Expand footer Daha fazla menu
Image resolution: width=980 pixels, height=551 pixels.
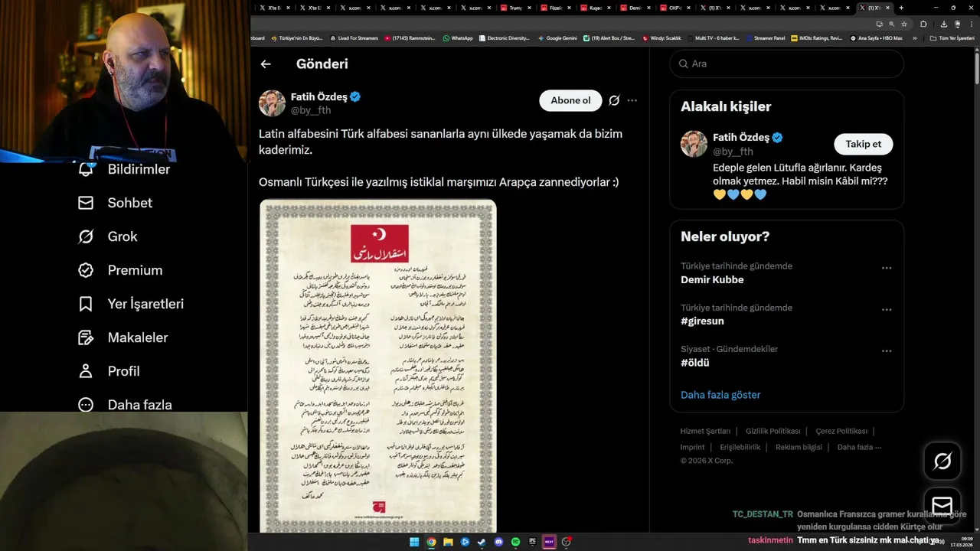pos(859,447)
